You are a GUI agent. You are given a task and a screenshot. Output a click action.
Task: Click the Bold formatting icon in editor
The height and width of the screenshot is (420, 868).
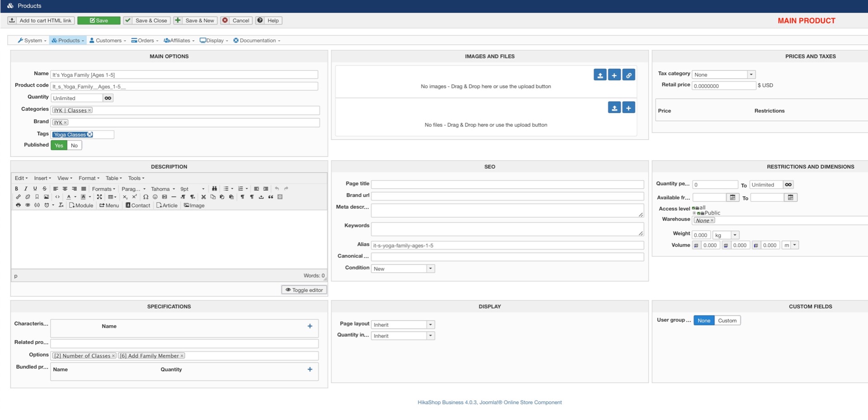point(16,189)
